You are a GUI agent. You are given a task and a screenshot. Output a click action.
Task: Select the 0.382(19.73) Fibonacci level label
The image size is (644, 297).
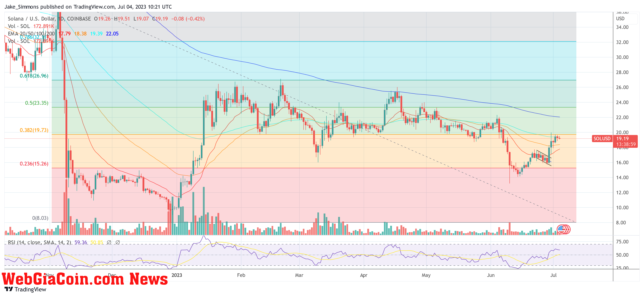[x=34, y=130]
